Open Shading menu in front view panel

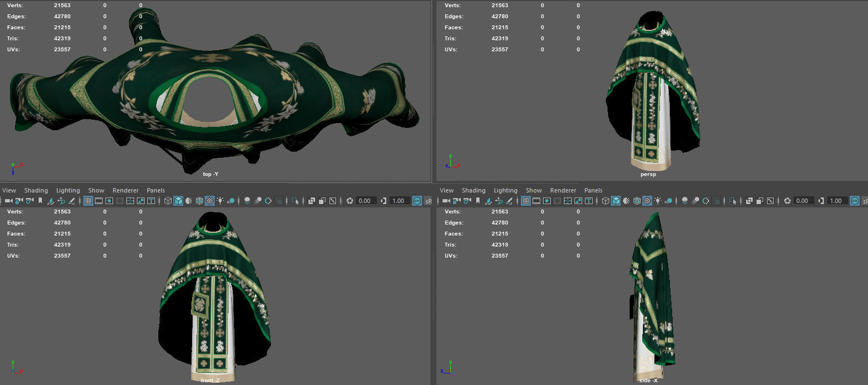(x=36, y=190)
